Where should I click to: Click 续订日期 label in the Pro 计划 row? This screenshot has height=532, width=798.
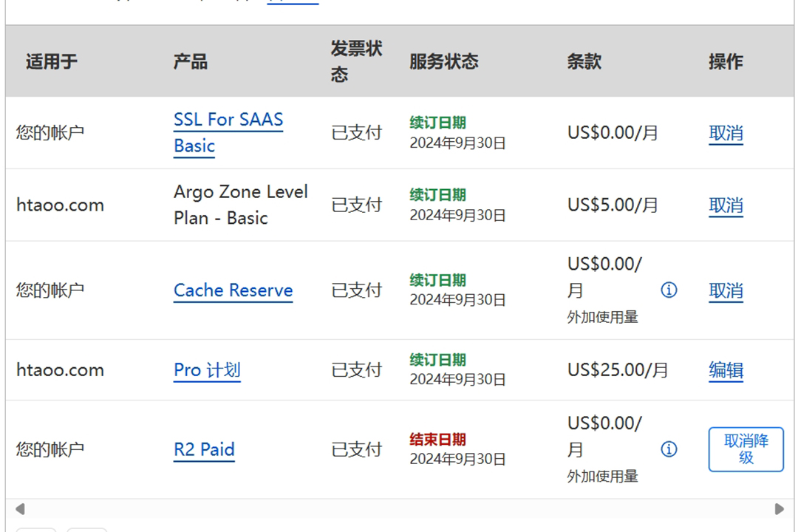tap(437, 360)
